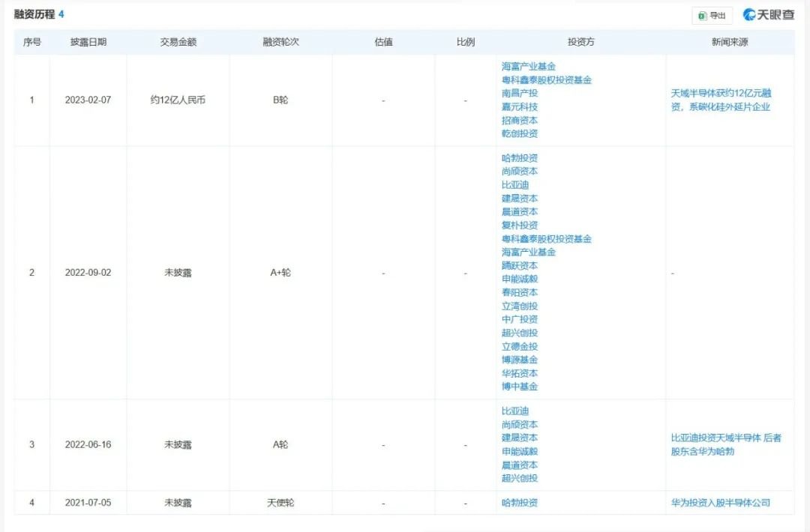Click the 融资轮次 column header
The image size is (810, 532).
281,43
